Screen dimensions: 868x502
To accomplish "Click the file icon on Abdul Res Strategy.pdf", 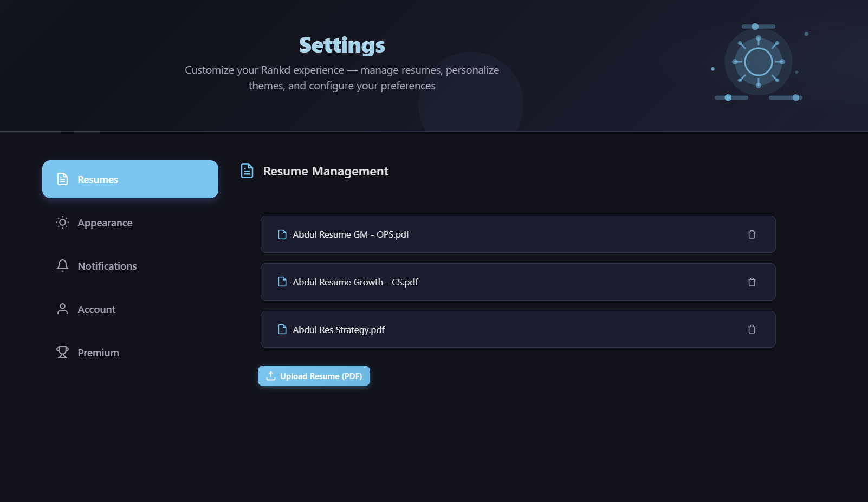I will 282,329.
